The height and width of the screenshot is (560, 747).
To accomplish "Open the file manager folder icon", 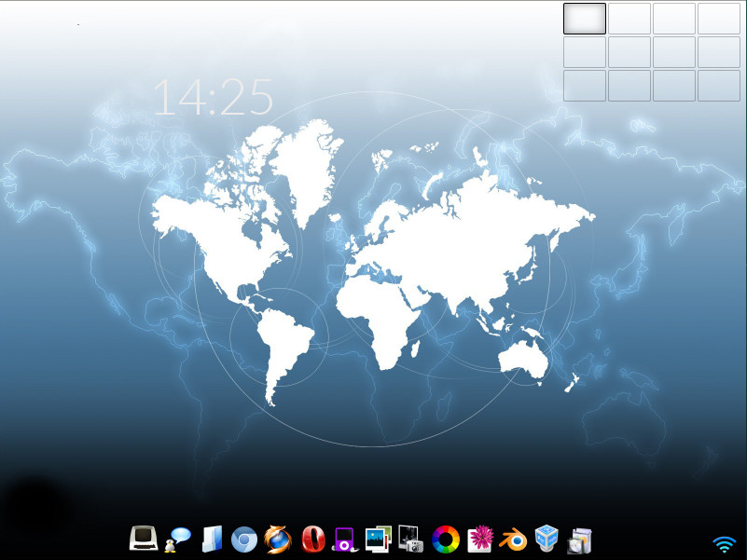I will pyautogui.click(x=212, y=539).
